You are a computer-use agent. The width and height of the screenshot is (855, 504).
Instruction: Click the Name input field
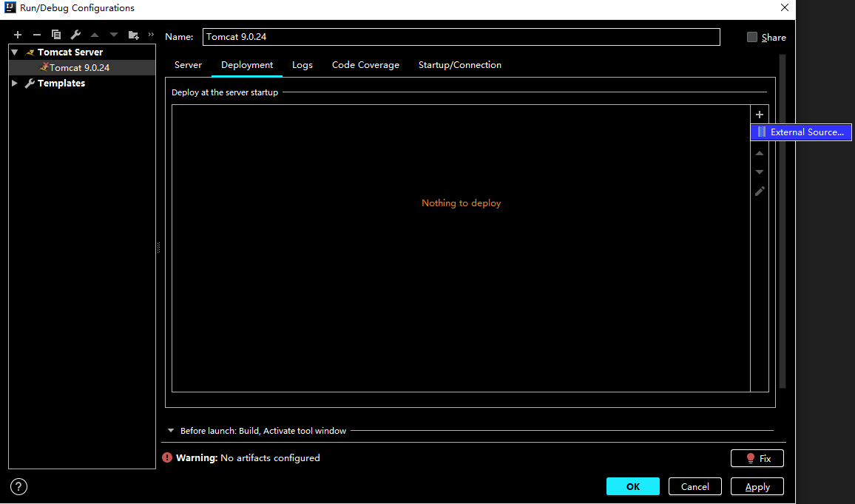click(x=462, y=37)
